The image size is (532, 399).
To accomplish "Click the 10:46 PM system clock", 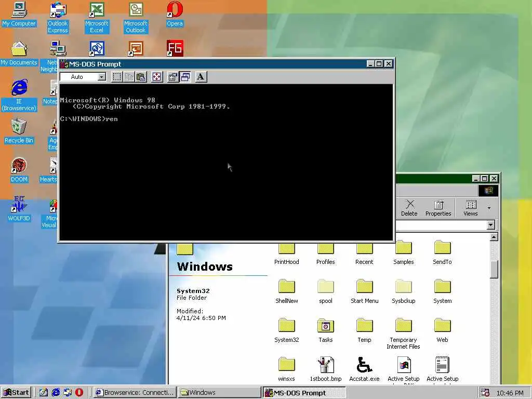I will point(510,393).
